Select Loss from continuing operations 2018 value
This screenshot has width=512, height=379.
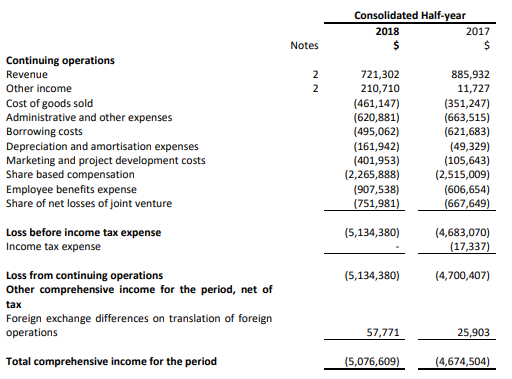[x=372, y=275]
